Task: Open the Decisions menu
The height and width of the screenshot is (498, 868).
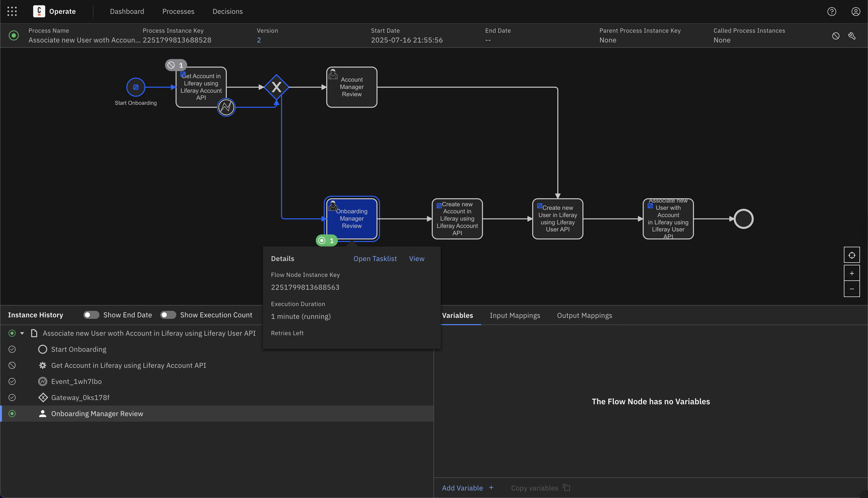Action: 228,11
